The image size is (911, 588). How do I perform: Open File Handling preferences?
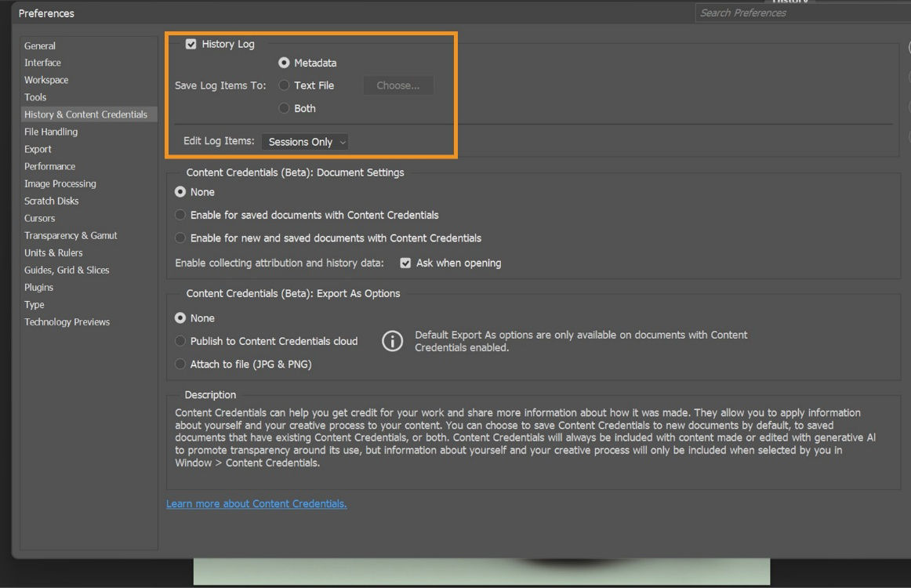coord(50,132)
